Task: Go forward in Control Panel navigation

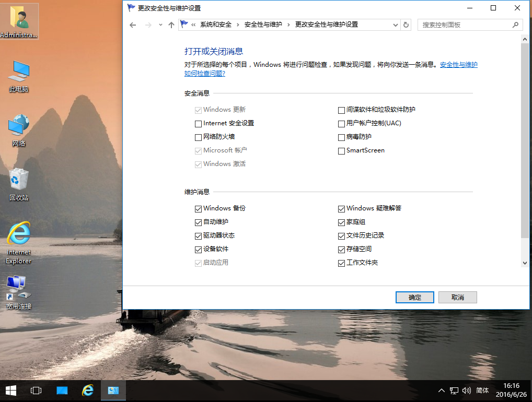Action: tap(148, 25)
